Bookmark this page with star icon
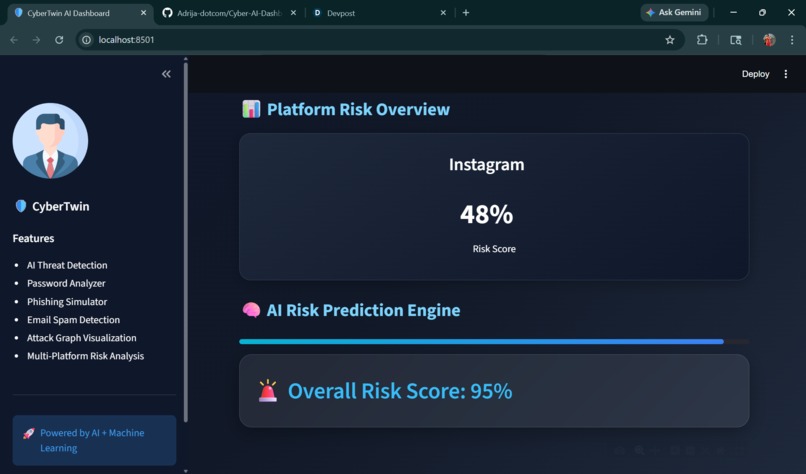 [x=670, y=40]
